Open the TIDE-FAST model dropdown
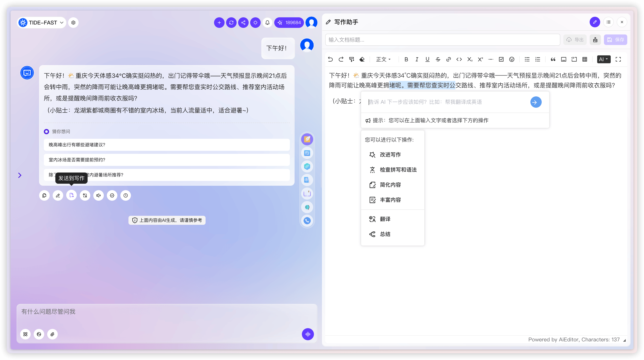 [x=42, y=23]
